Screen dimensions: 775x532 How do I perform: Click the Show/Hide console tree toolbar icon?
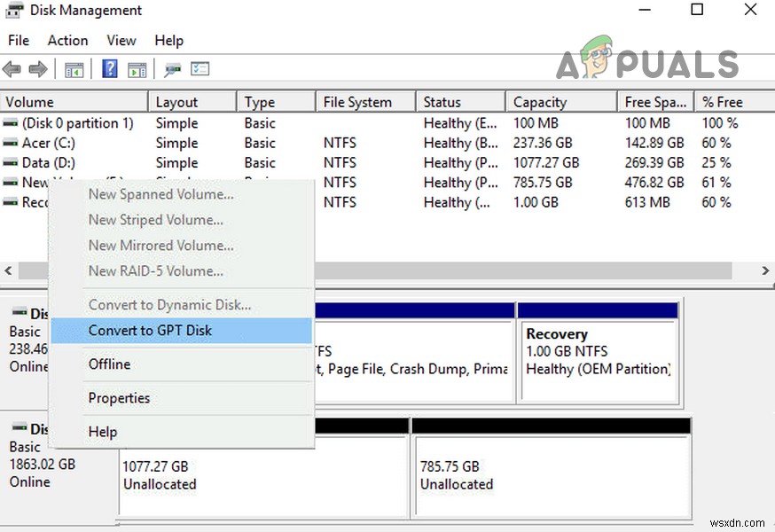(x=74, y=68)
